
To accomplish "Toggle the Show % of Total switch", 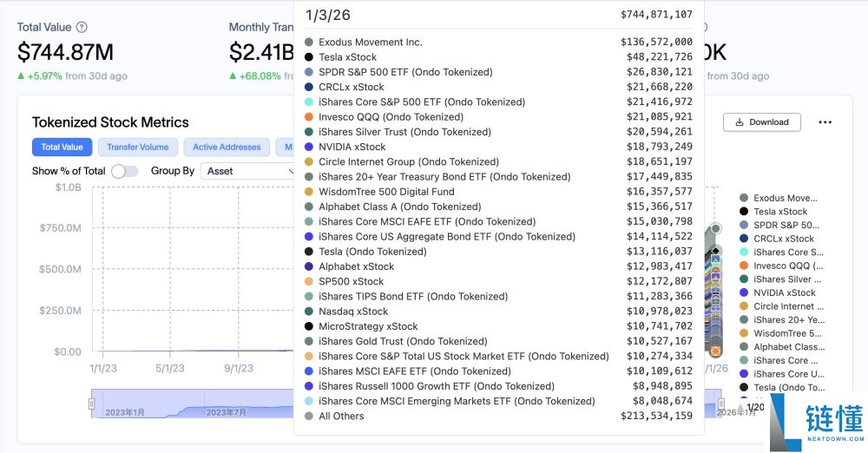I will pyautogui.click(x=124, y=171).
